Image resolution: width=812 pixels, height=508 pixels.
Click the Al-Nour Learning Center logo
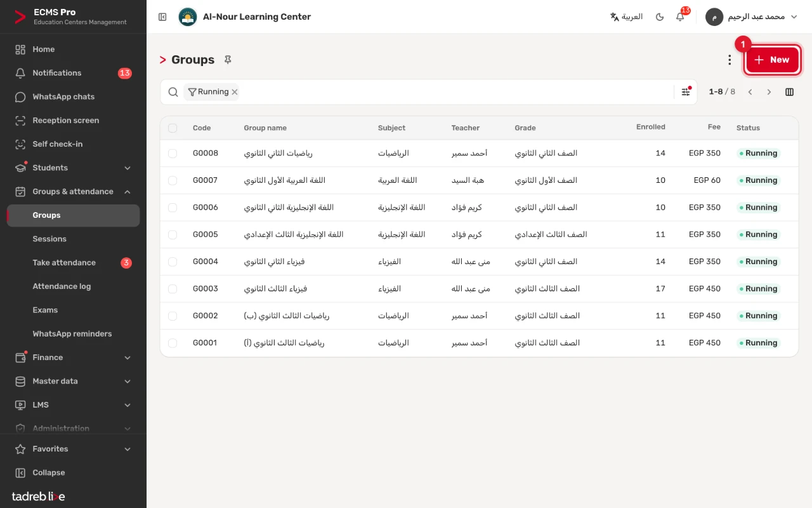[x=188, y=17]
